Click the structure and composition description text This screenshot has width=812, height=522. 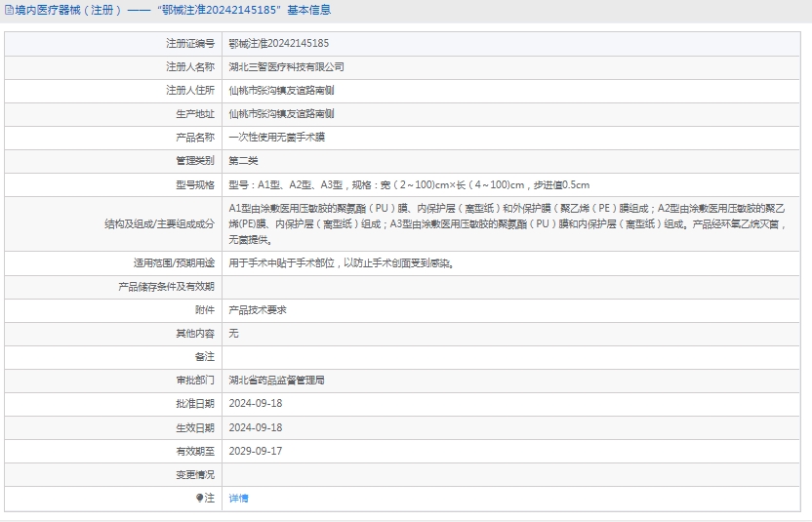coord(507,223)
